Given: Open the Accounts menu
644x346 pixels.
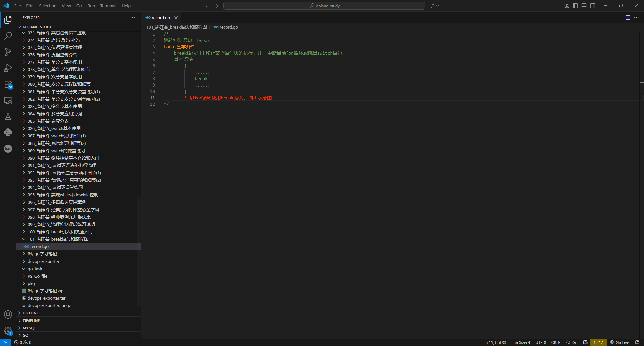Looking at the screenshot, I should tap(8, 314).
